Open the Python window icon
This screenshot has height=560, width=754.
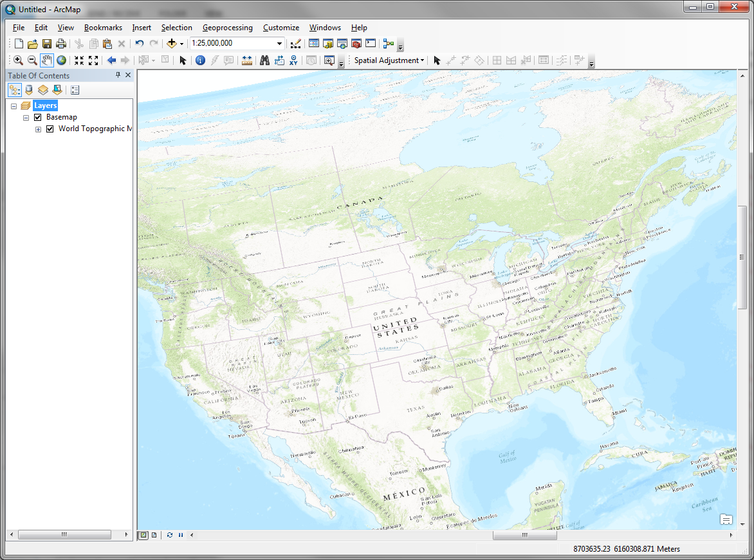pos(371,44)
